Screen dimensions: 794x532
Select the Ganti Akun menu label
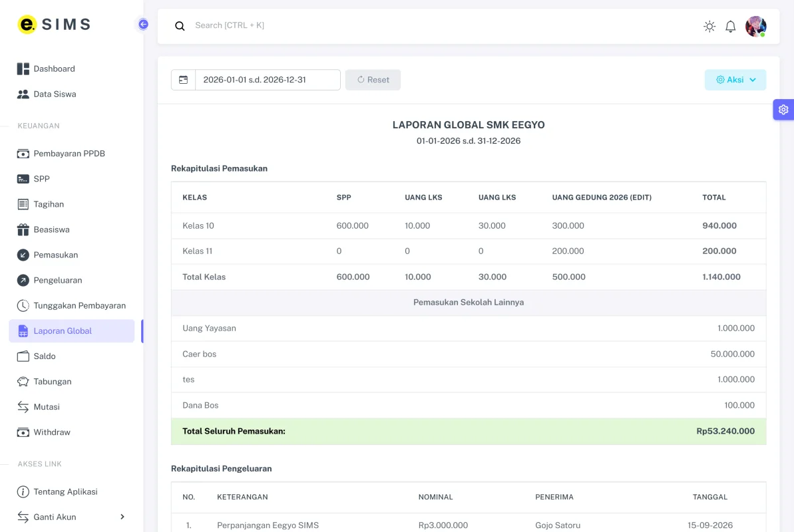click(x=55, y=517)
